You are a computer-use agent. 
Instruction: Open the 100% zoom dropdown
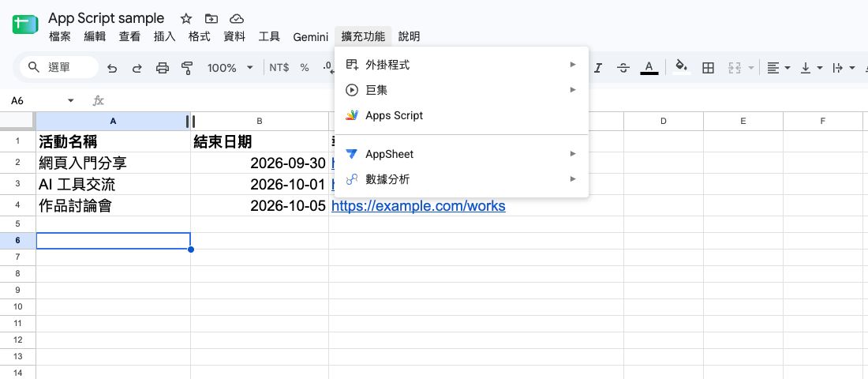click(230, 68)
